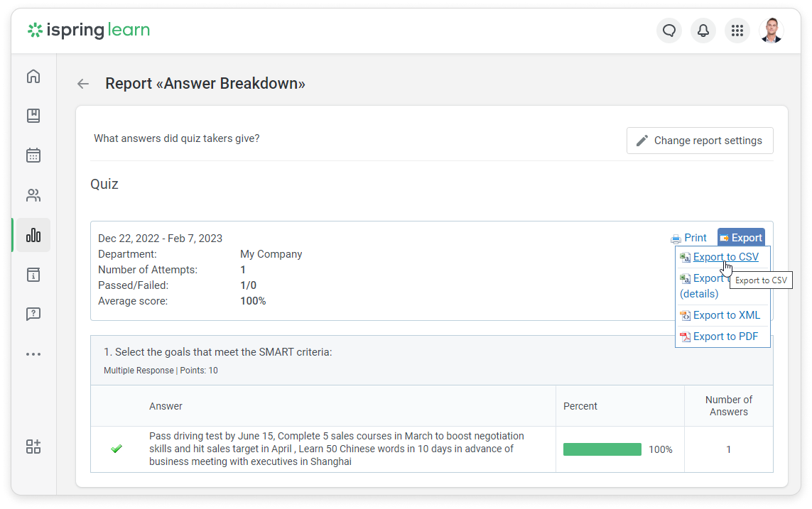Click the Quiz heading

pos(104,184)
